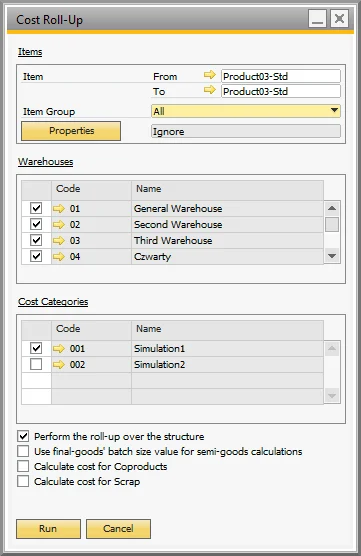361x556 pixels.
Task: Uncheck Third Warehouse checkbox
Action: point(36,240)
